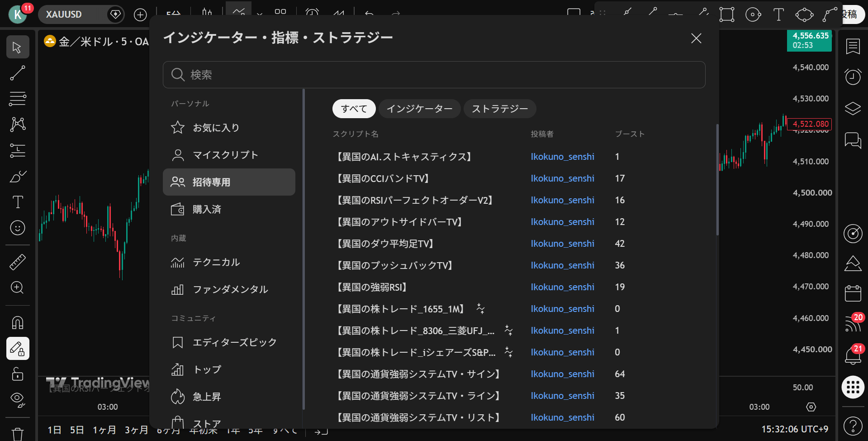This screenshot has height=441, width=868.
Task: Open the Fibonacci tools group
Action: 18,99
